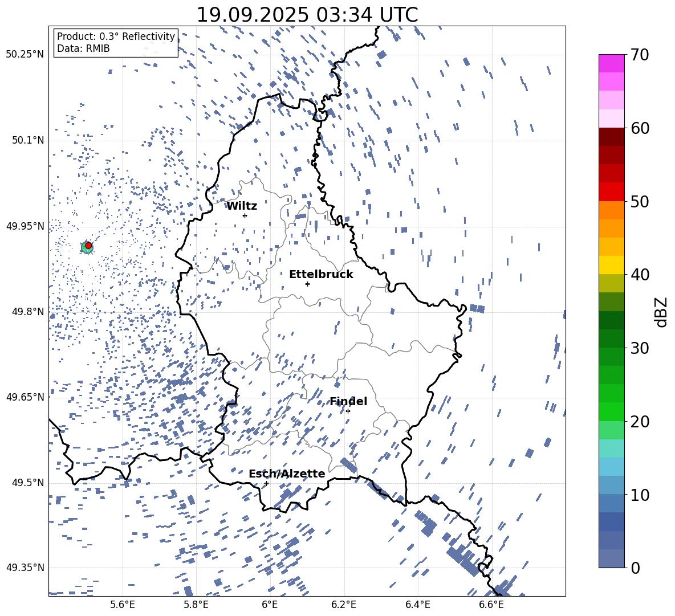Click the 50.25°N latitude label
The height and width of the screenshot is (616, 675).
(25, 55)
